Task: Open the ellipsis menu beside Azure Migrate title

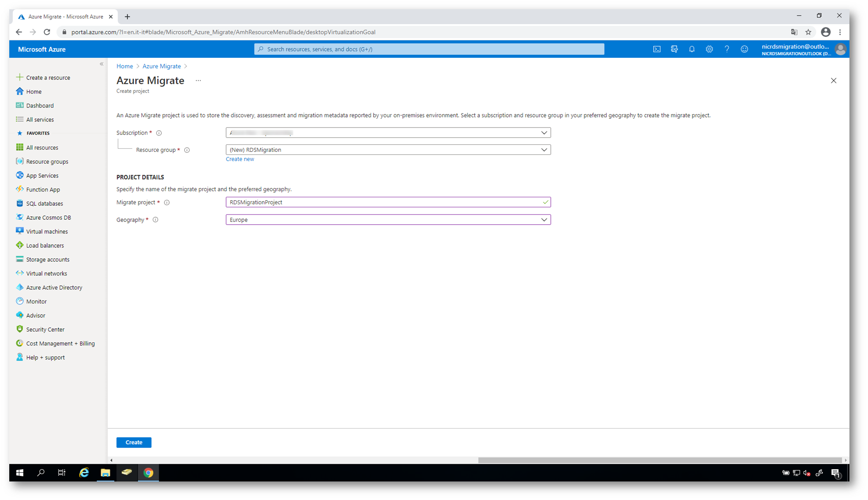Action: (198, 80)
